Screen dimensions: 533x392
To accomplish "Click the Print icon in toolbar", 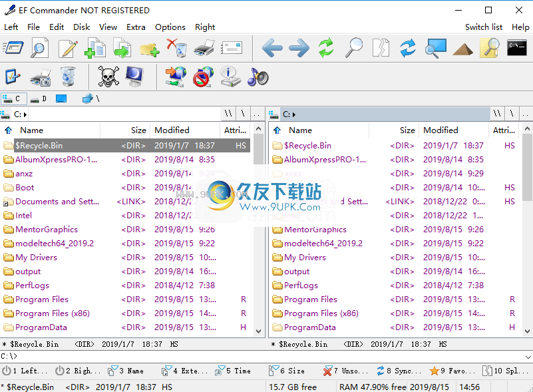I will [x=204, y=48].
